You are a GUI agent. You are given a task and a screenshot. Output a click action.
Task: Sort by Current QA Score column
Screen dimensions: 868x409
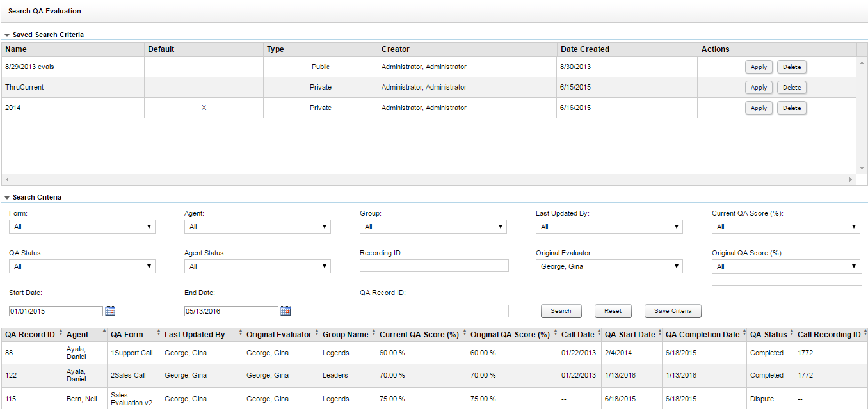463,334
